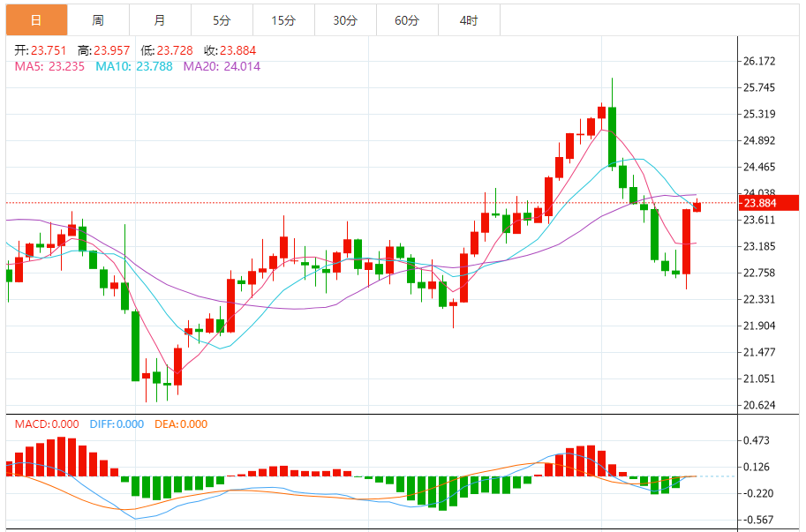Screen dimensions: 806x532
Task: Click the DEA:0.000 indicator label
Action: click(x=181, y=424)
